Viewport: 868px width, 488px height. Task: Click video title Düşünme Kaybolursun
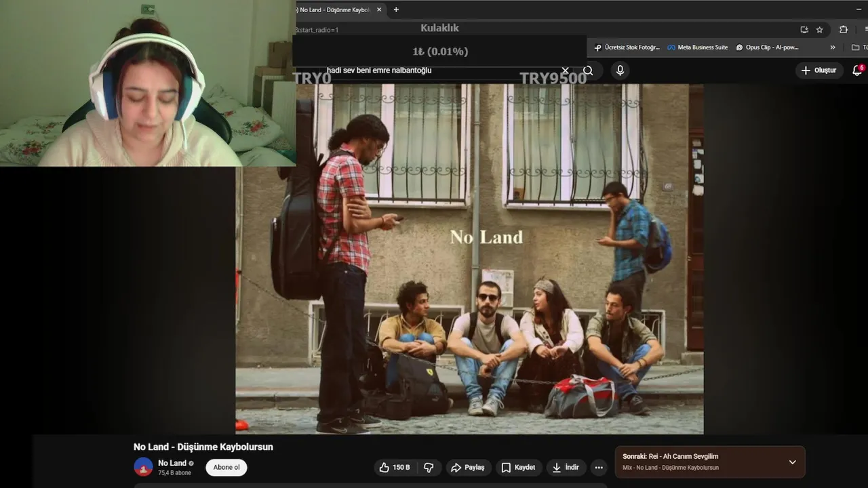pos(203,447)
